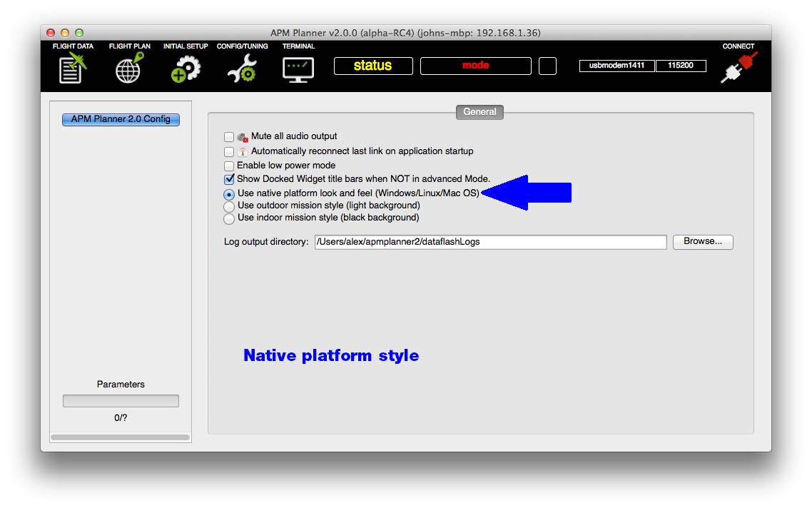812x508 pixels.
Task: Click the Connect plug icon
Action: click(739, 68)
